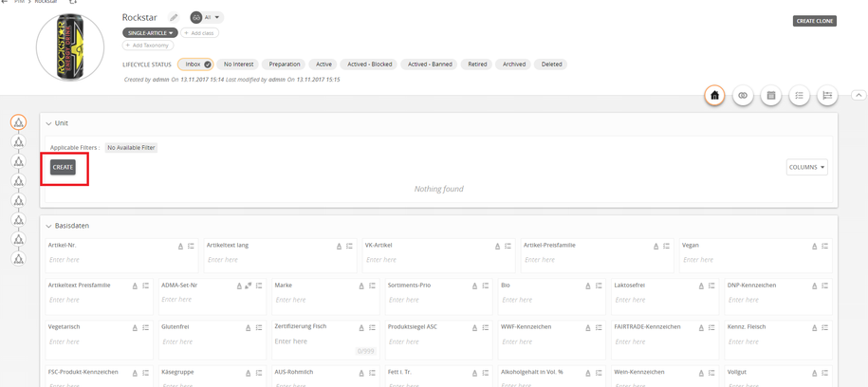Set lifecycle status to Preparation
Image resolution: width=868 pixels, height=387 pixels.
point(285,64)
